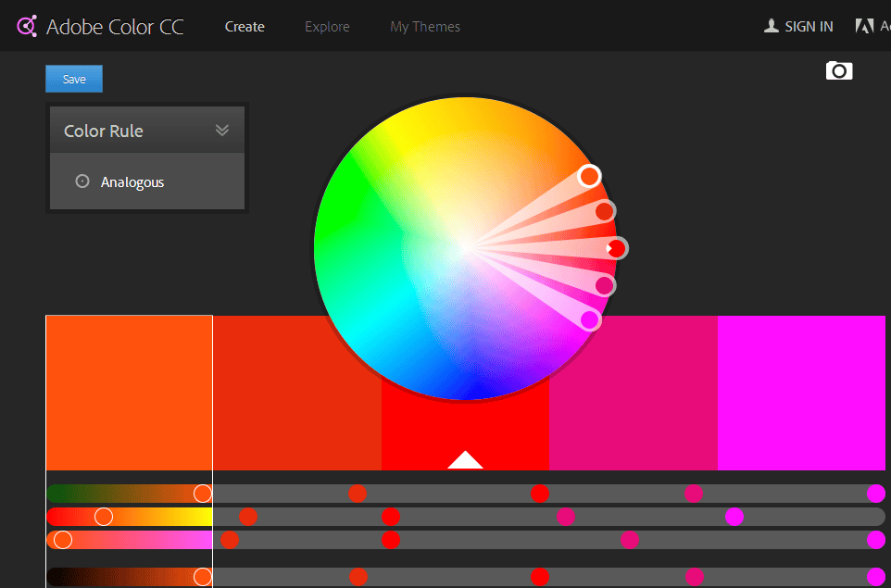Click the Color Rule panel header
The width and height of the screenshot is (891, 588).
[147, 130]
